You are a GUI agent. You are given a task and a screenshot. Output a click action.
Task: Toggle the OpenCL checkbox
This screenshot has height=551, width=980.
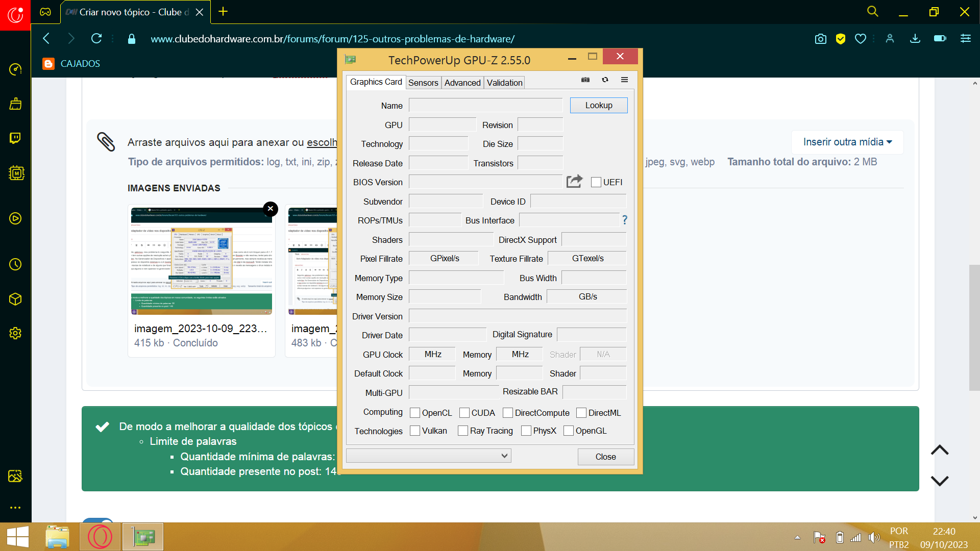415,413
